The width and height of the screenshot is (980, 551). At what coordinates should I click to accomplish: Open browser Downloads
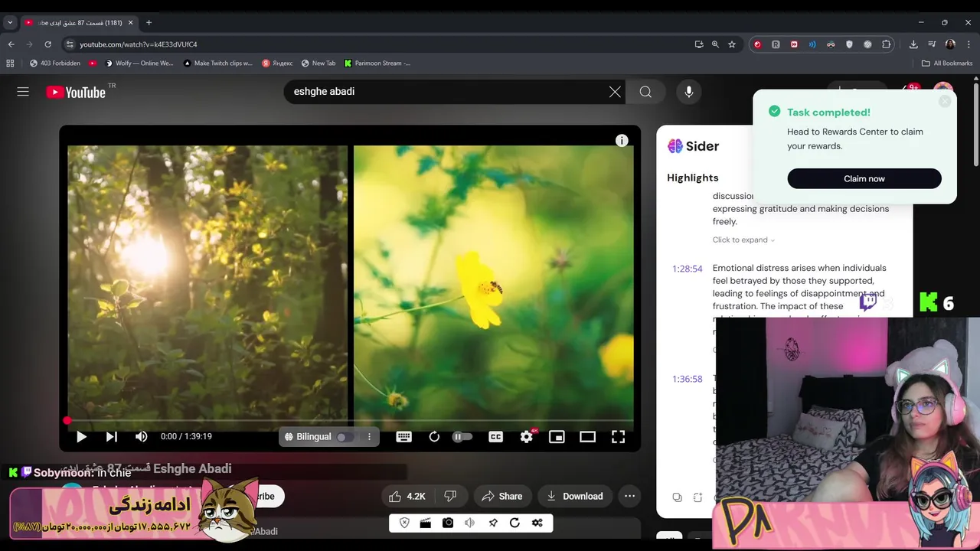913,44
